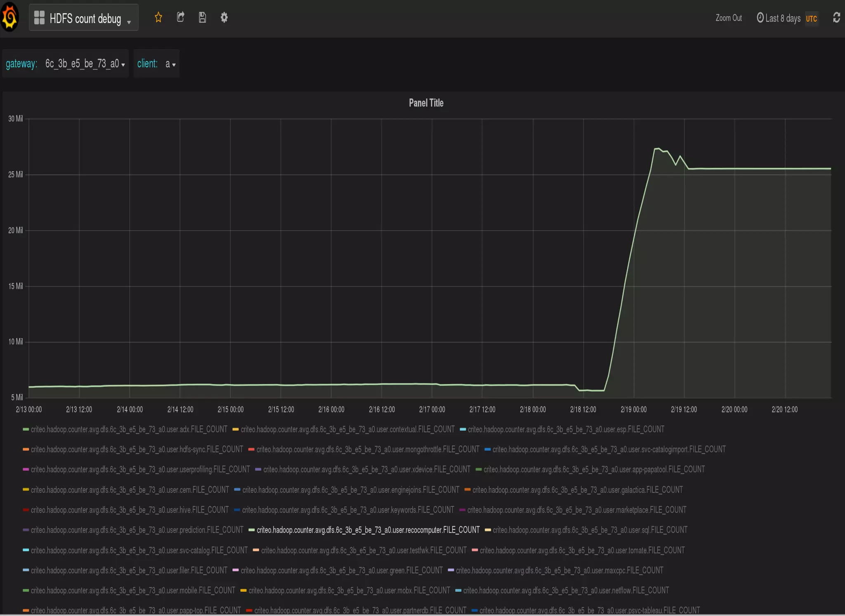
Task: Click color swatch for user.contextual.FILE_COUNT series
Action: coord(236,430)
